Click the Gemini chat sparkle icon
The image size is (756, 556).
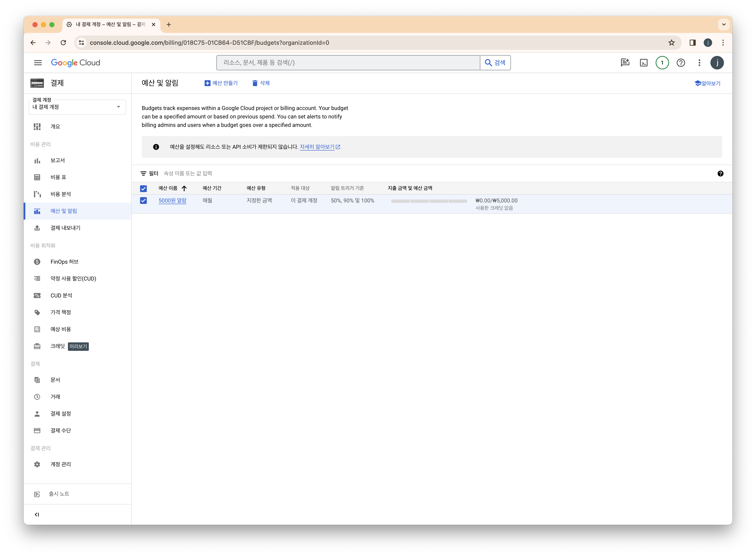(625, 63)
